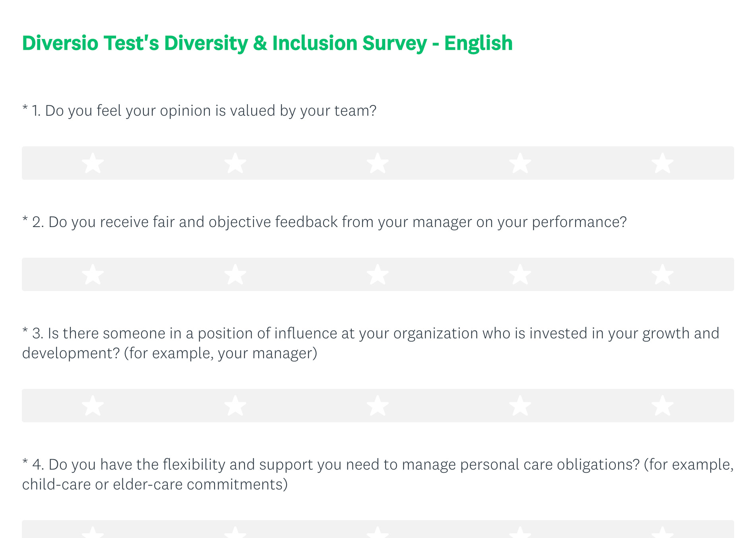Click question 1 text about team opinion
The height and width of the screenshot is (538, 756).
pyautogui.click(x=199, y=111)
